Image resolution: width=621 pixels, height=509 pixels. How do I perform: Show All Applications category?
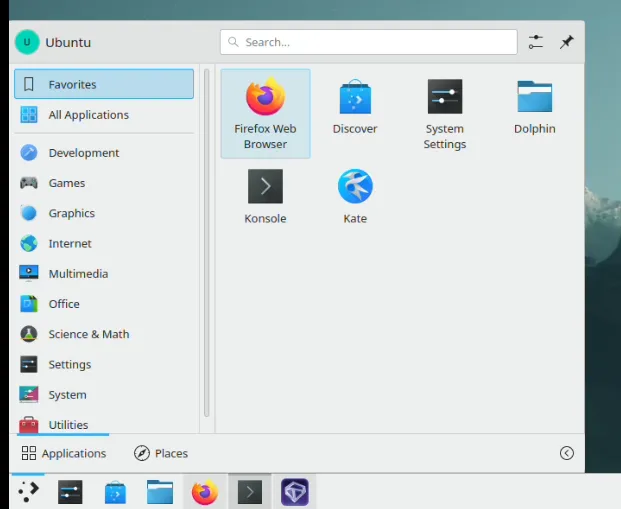tap(104, 114)
